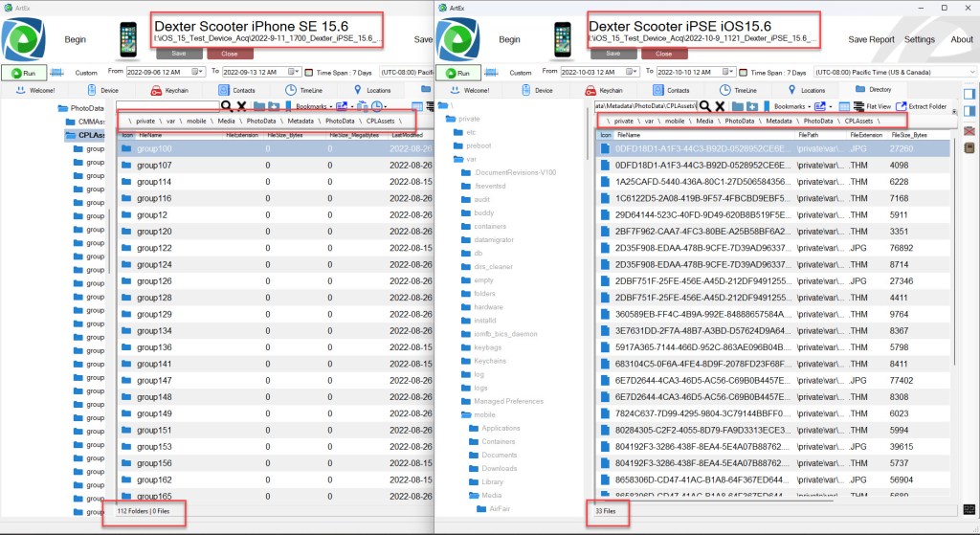
Task: Click the search magnifier icon in right window
Action: coord(704,106)
